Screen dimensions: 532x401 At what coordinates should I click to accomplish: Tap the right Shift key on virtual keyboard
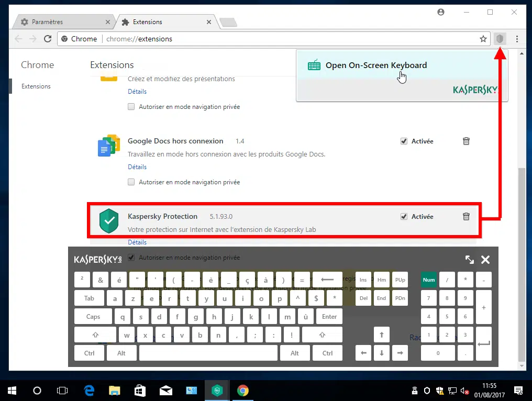coord(322,335)
